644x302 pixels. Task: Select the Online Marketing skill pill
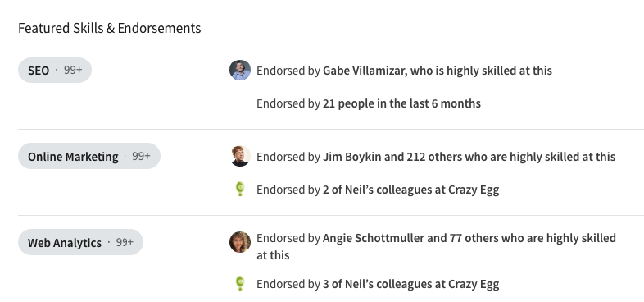[x=89, y=157]
